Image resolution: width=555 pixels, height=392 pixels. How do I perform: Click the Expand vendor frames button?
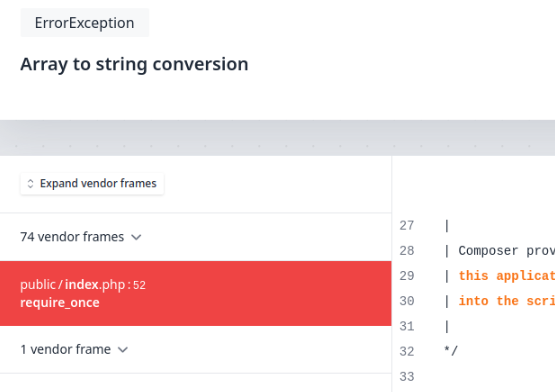pyautogui.click(x=92, y=183)
